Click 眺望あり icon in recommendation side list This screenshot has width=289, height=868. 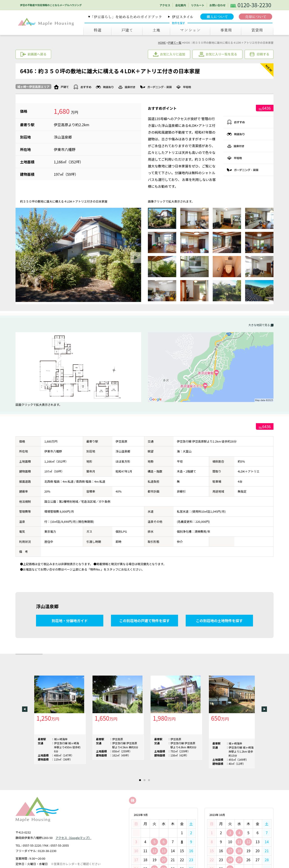229,134
